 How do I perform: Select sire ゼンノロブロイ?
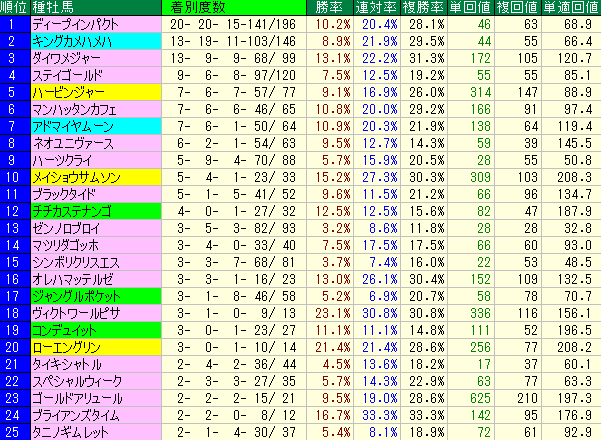96,228
